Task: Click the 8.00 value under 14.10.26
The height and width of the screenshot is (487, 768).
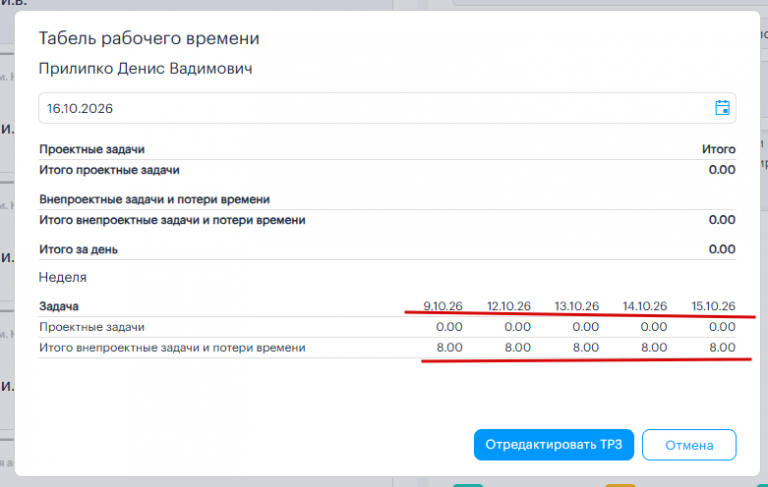Action: click(x=654, y=347)
